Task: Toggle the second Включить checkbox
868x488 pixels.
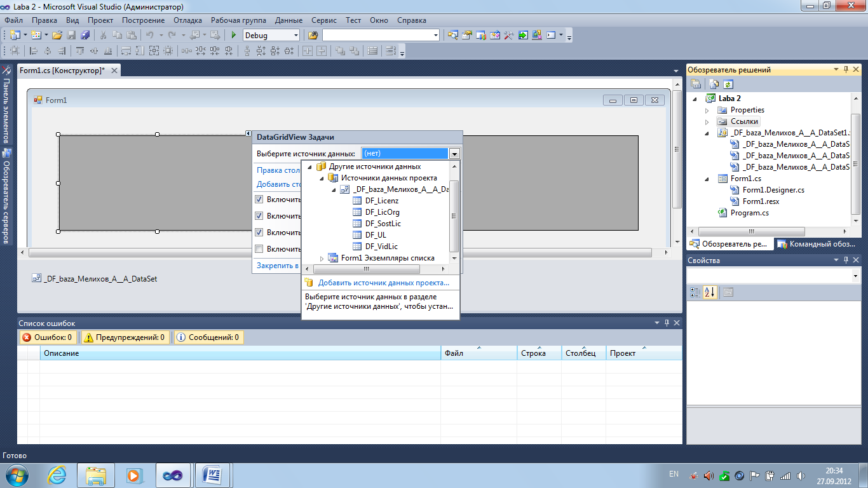Action: point(259,215)
